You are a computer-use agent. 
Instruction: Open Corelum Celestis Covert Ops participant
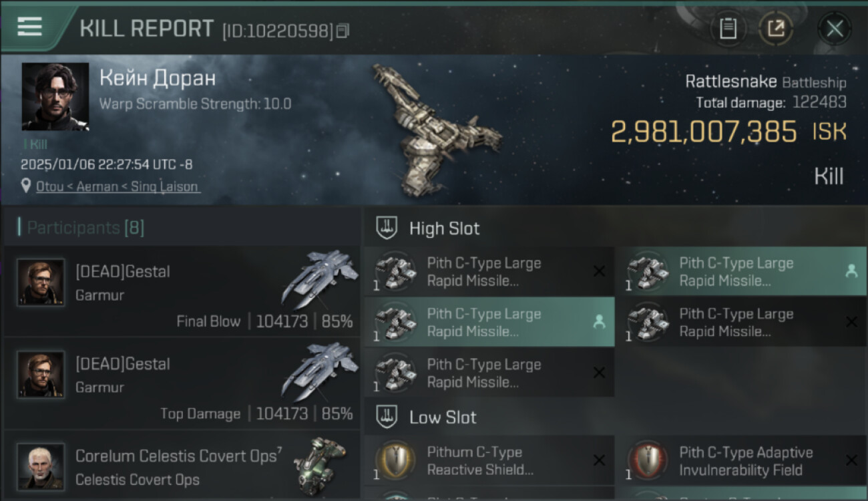click(x=182, y=466)
